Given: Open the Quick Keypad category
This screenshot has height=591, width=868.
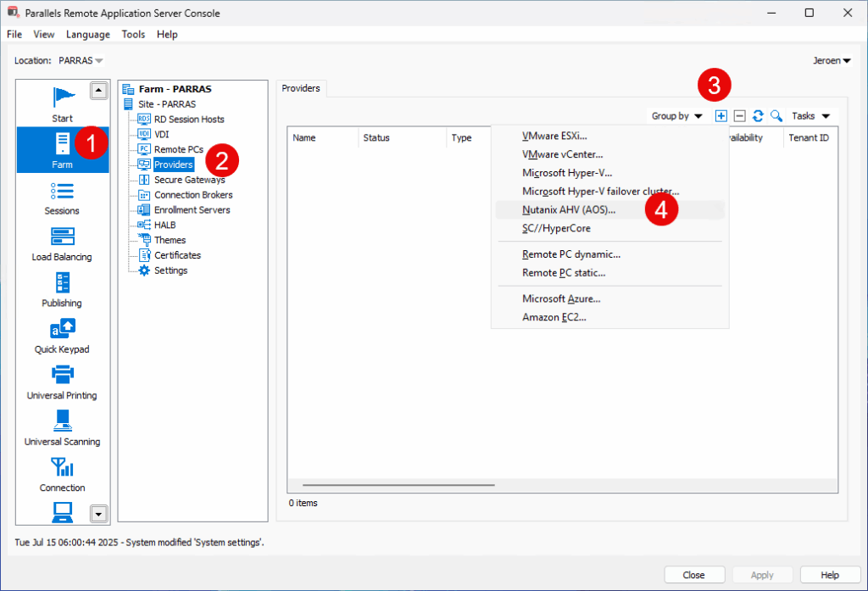Looking at the screenshot, I should pyautogui.click(x=62, y=337).
